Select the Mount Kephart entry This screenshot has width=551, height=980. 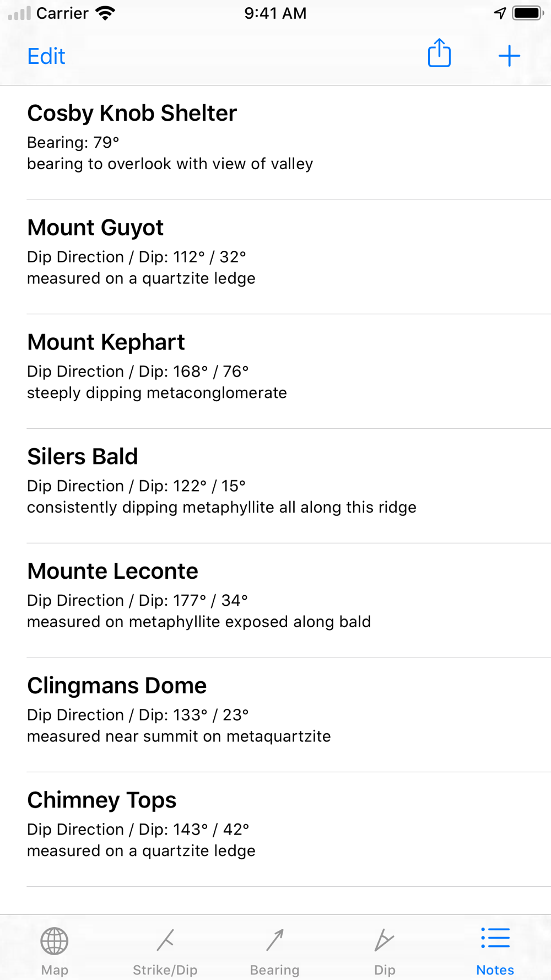click(x=275, y=371)
